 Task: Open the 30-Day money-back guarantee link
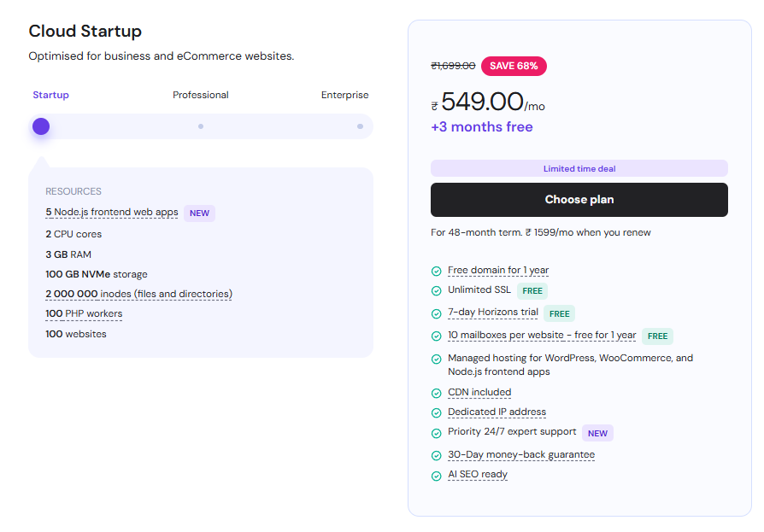[x=521, y=454]
